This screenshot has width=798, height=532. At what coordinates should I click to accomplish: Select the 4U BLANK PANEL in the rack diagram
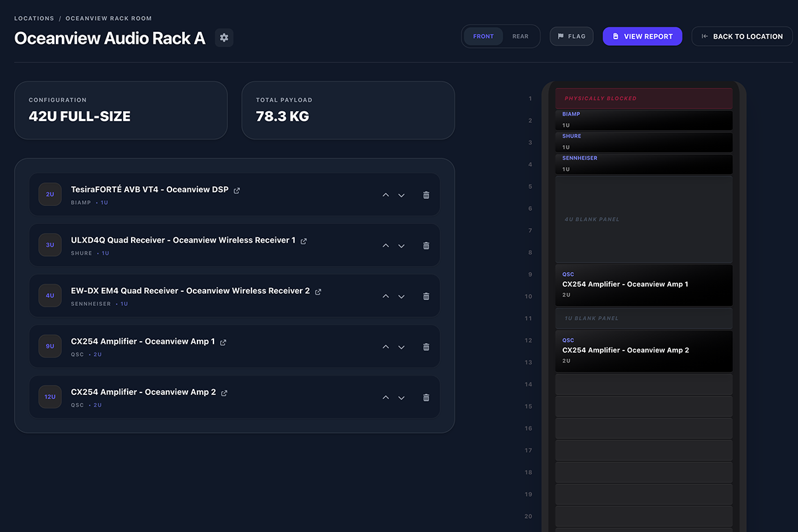pyautogui.click(x=643, y=219)
